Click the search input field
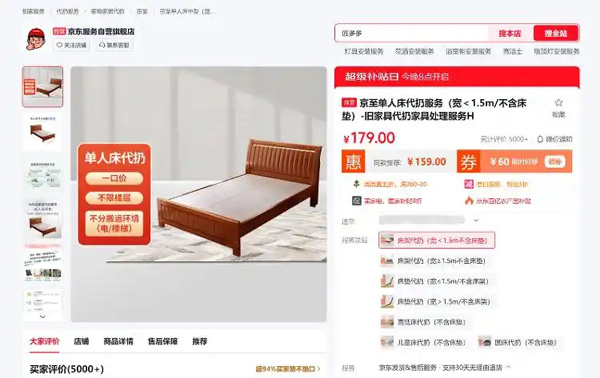 pyautogui.click(x=412, y=33)
